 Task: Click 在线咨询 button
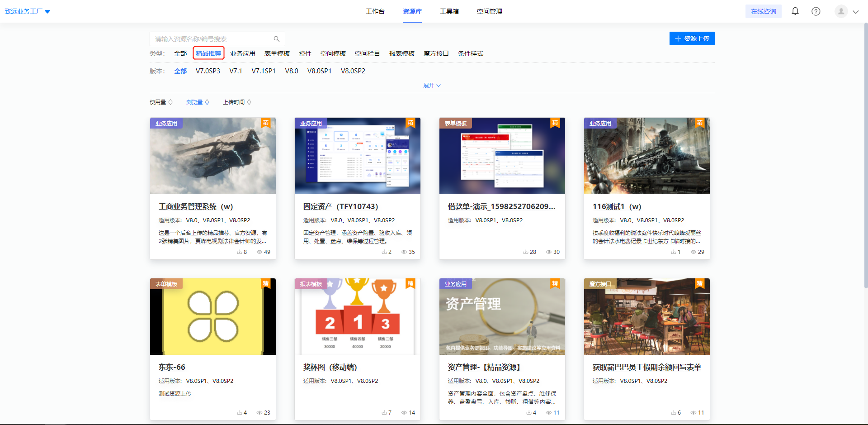click(764, 11)
